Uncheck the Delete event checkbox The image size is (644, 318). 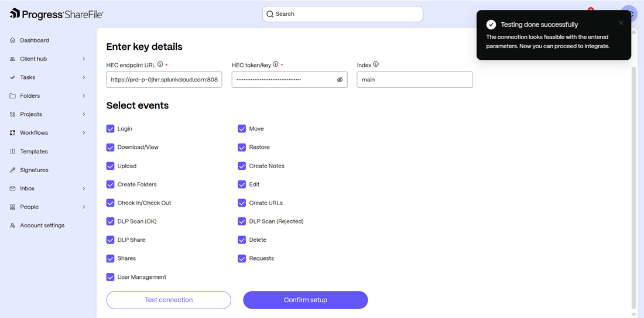pyautogui.click(x=242, y=240)
